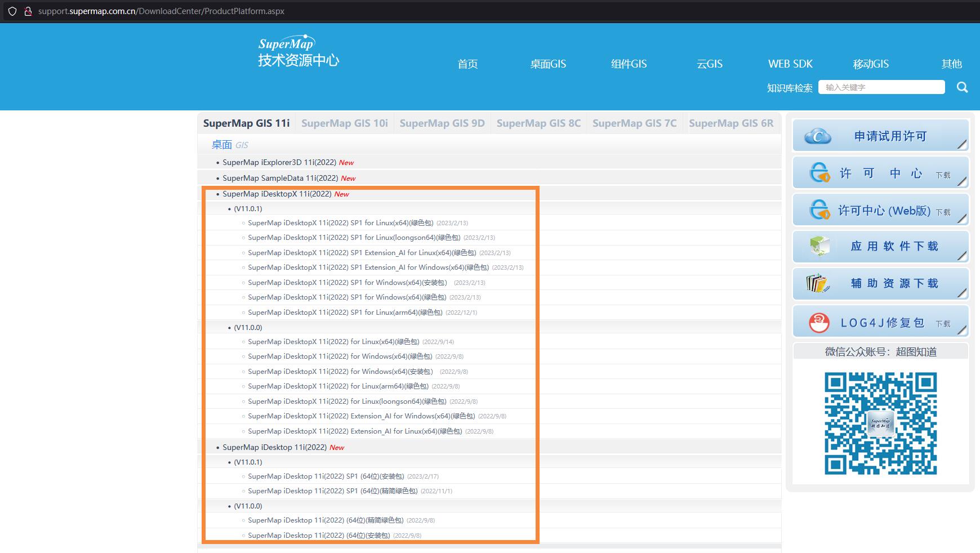Download iDesktop 11i(2022) SP1 (64位) 安装包
The width and height of the screenshot is (980, 553).
click(326, 476)
